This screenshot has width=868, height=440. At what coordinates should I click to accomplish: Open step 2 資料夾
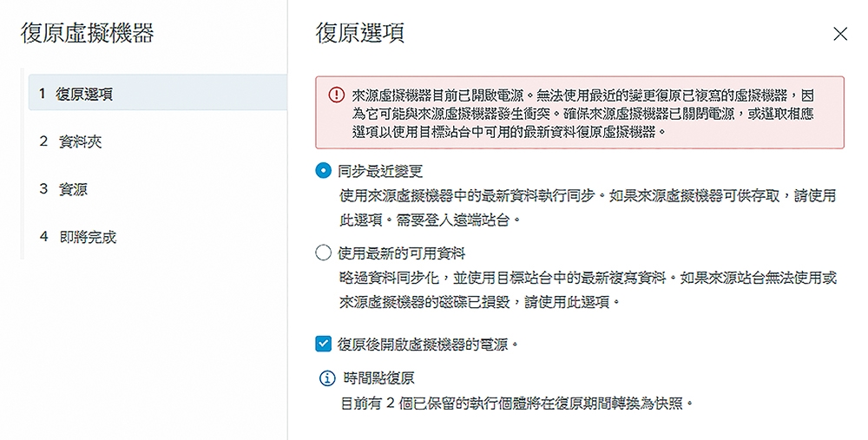(x=158, y=141)
